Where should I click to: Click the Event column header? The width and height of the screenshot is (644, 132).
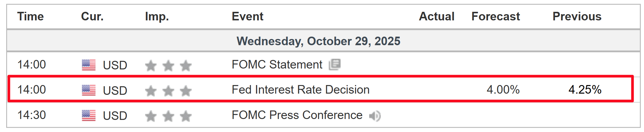click(x=247, y=17)
